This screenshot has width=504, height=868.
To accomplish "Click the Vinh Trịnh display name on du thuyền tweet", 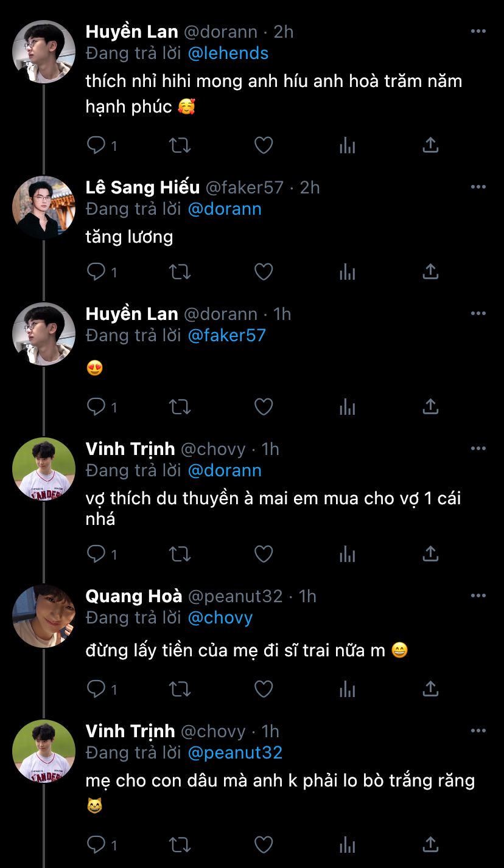I will click(x=130, y=450).
